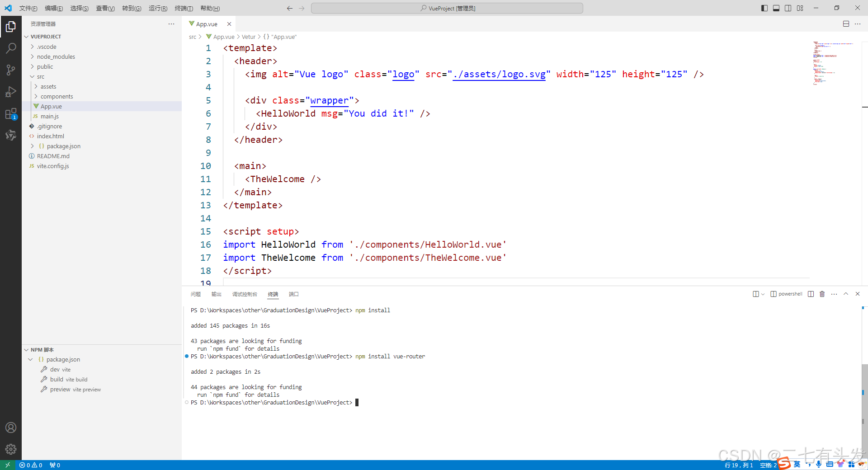Screen dimensions: 868x470
Task: Run the preview vite preview script
Action: coord(102,390)
